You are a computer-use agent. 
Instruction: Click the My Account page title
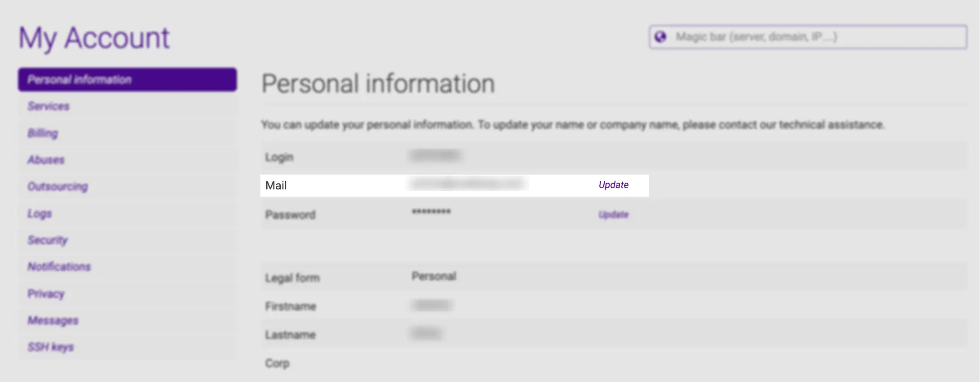point(94,38)
